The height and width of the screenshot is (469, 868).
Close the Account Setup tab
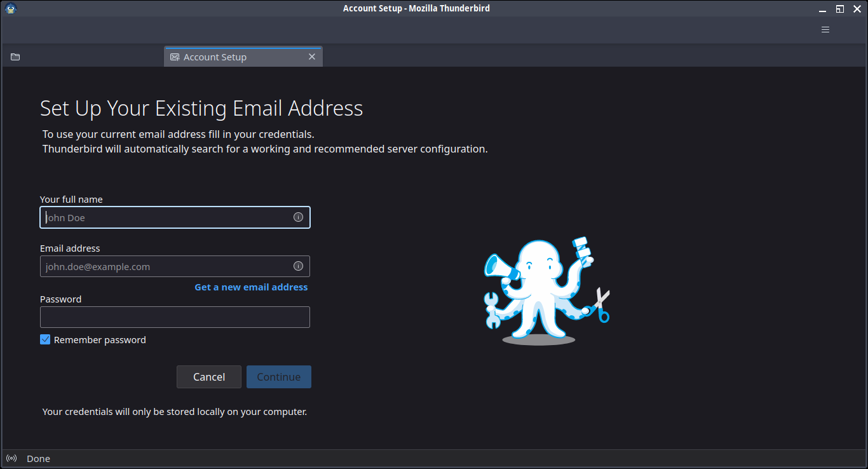[312, 57]
